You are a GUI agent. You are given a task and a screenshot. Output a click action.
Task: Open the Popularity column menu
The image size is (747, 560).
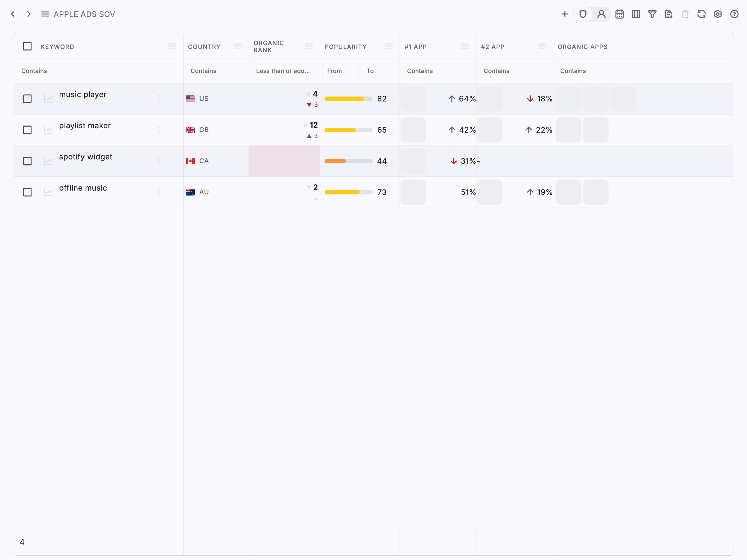click(x=388, y=46)
